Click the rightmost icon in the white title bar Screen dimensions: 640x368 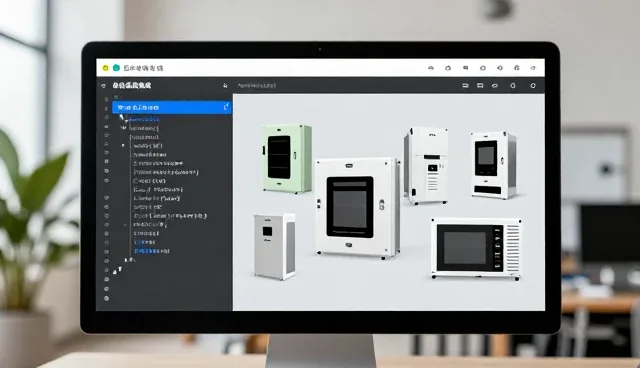point(533,68)
